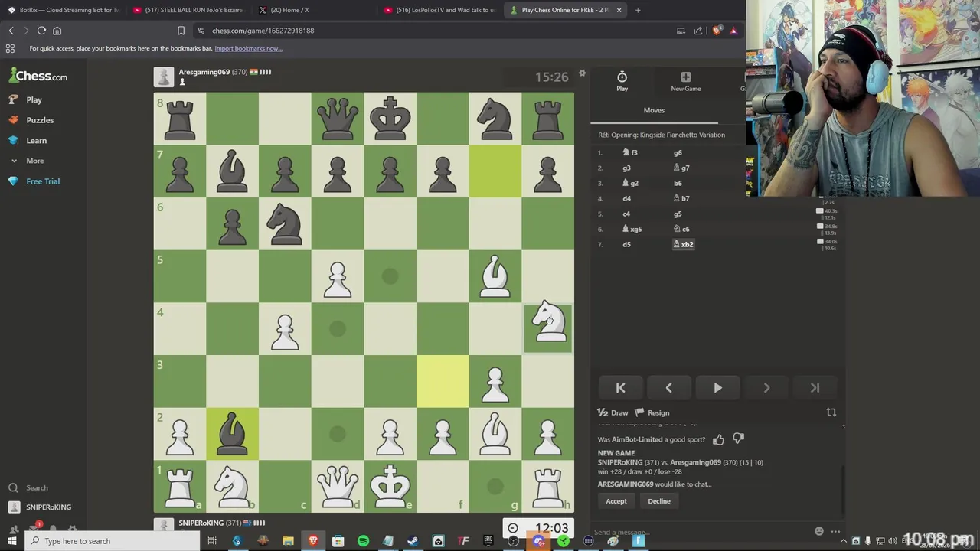Select the white bishop on g5
980x551 pixels.
pyautogui.click(x=495, y=276)
